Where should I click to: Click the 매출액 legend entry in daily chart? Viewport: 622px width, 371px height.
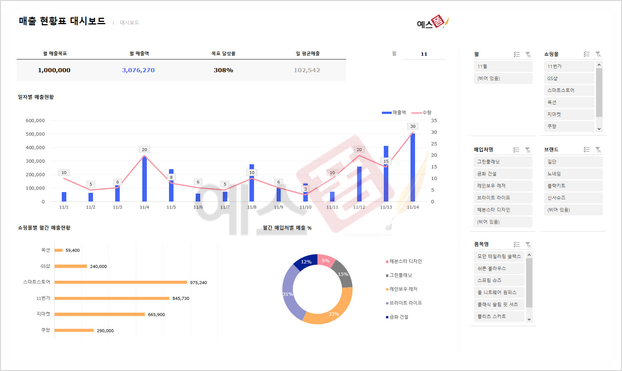click(x=394, y=113)
